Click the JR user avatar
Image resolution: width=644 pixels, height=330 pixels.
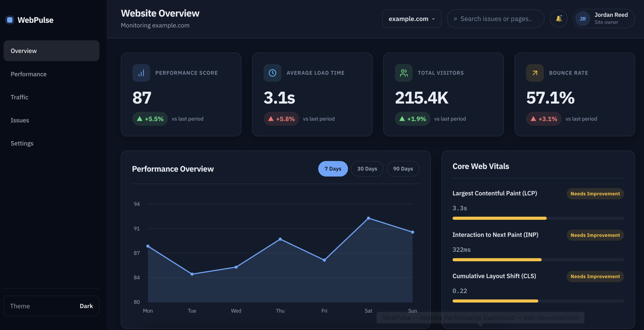pyautogui.click(x=582, y=19)
